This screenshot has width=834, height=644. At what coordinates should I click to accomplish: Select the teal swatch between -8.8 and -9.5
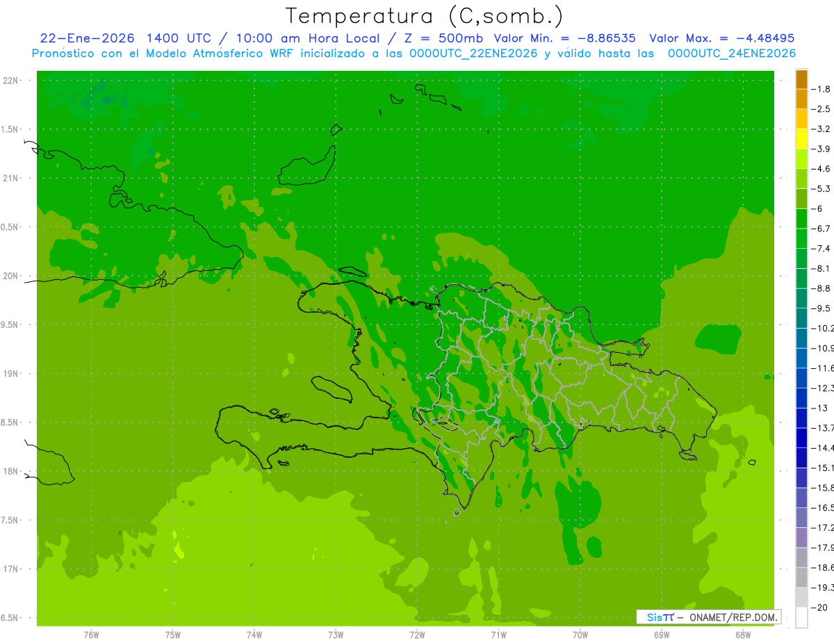click(x=801, y=298)
